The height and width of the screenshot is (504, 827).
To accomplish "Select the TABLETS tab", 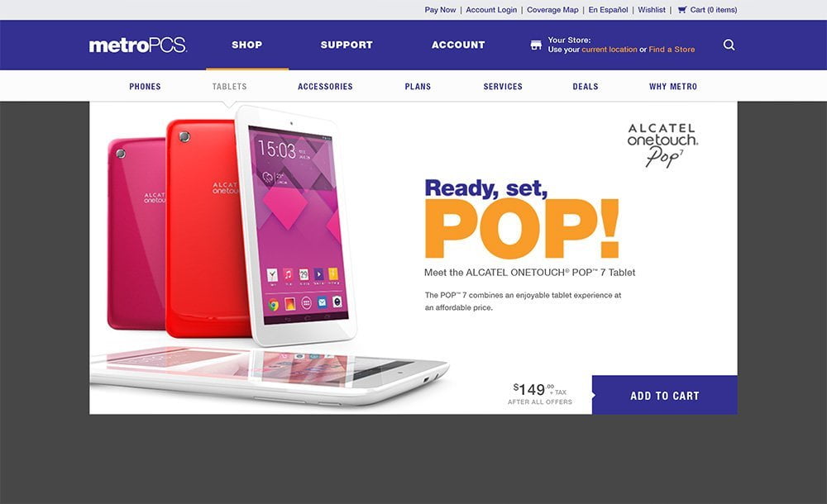I will pyautogui.click(x=229, y=87).
